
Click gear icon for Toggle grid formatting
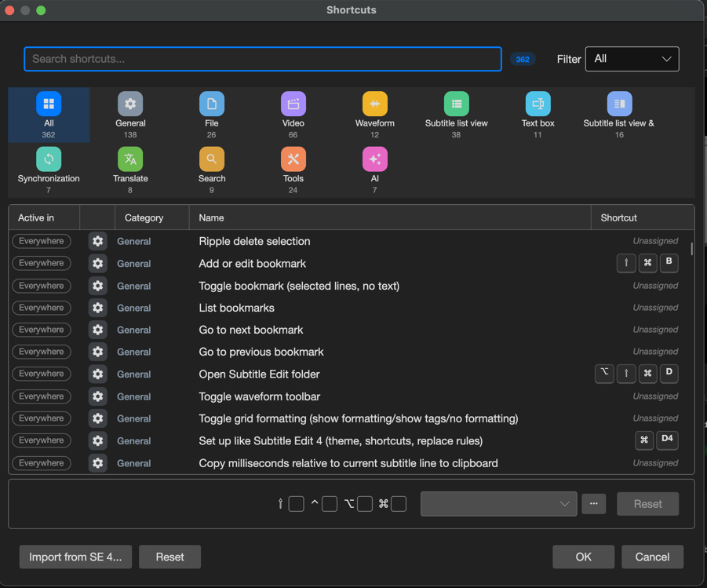point(98,418)
